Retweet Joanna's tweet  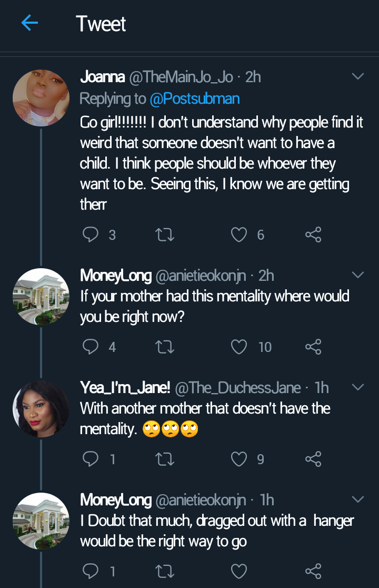coord(166,234)
